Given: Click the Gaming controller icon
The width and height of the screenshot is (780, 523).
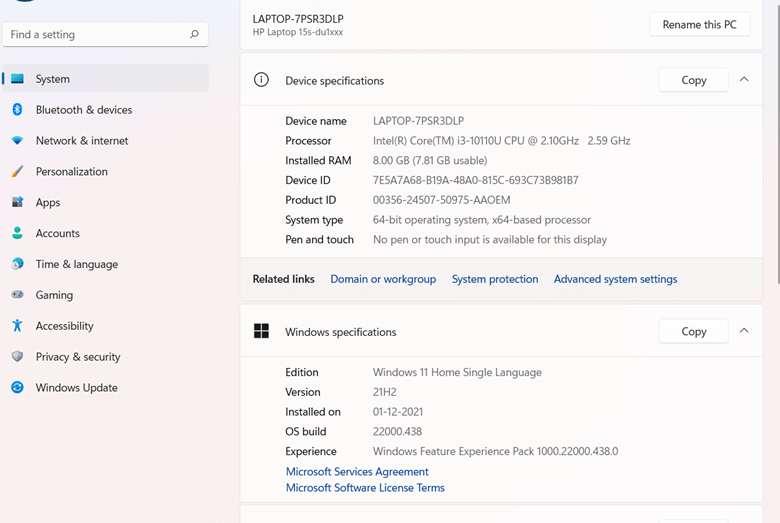Looking at the screenshot, I should click(18, 295).
